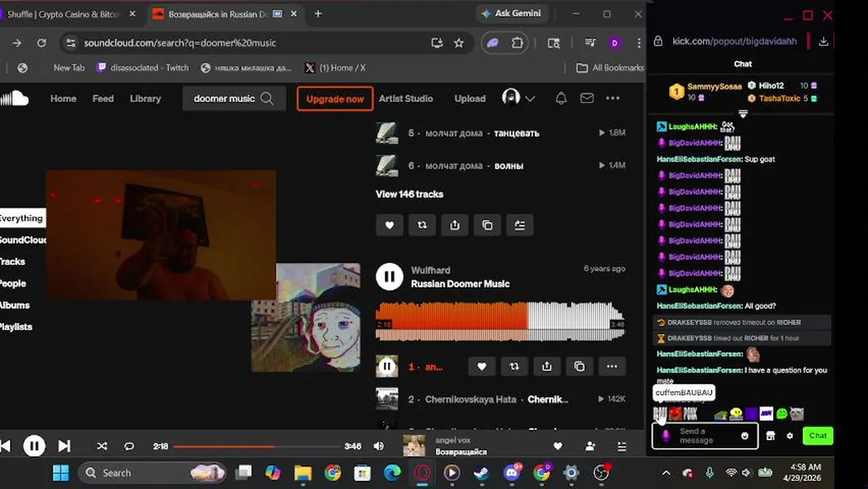Like track 1 in Russian Doomer Music

point(482,367)
